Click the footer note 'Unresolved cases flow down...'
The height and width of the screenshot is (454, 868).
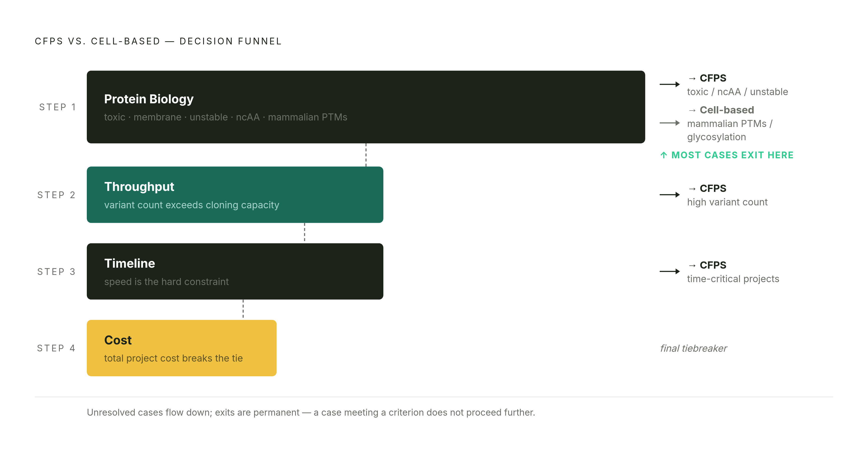click(x=311, y=412)
